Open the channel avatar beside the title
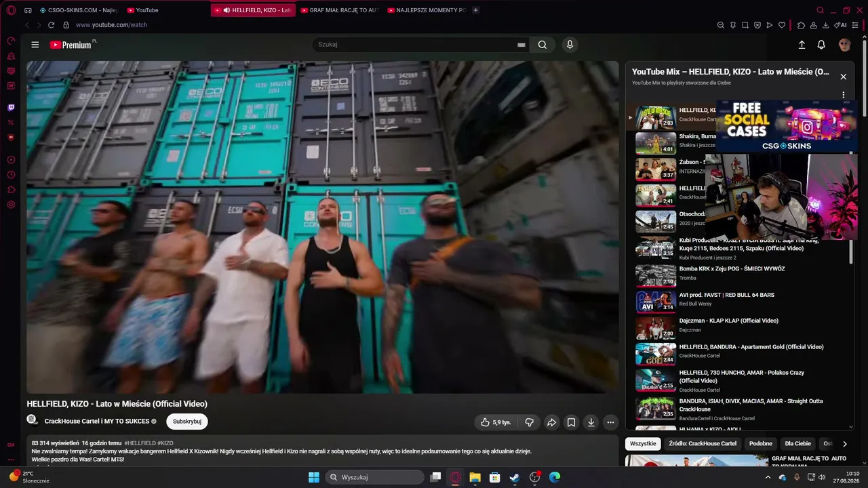The height and width of the screenshot is (488, 868). (33, 420)
